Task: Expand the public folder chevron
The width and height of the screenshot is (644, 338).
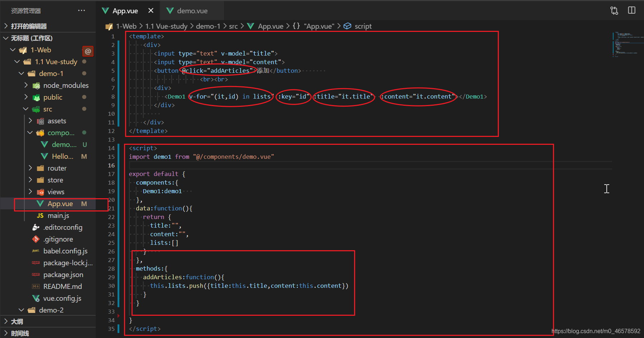Action: (26, 97)
